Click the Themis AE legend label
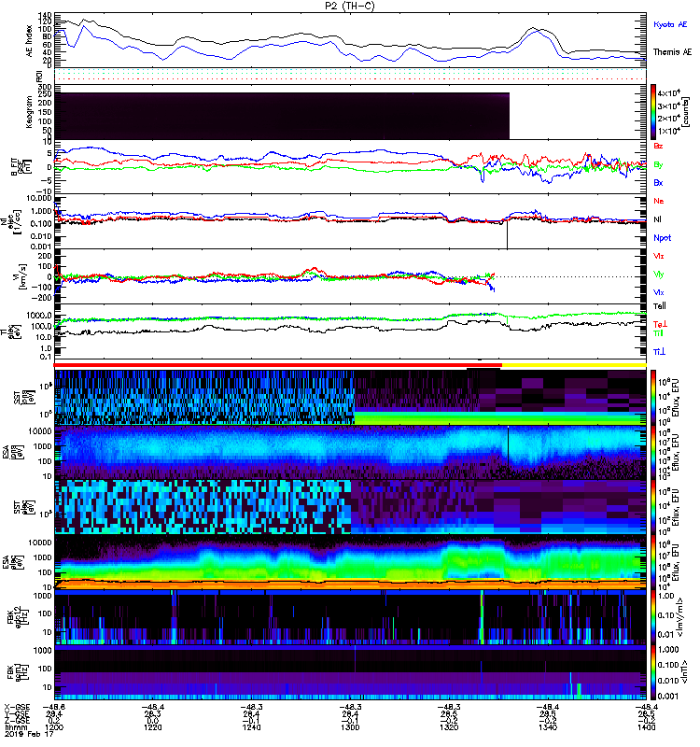 click(x=671, y=52)
